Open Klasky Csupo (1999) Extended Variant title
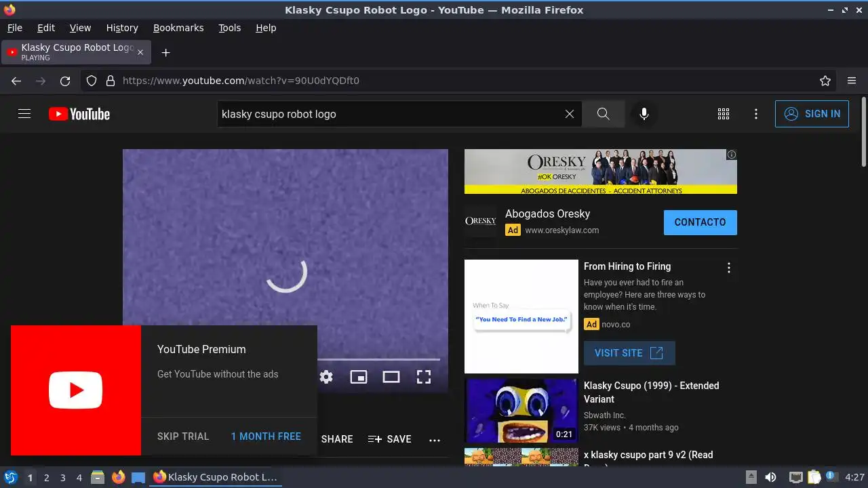 point(652,392)
